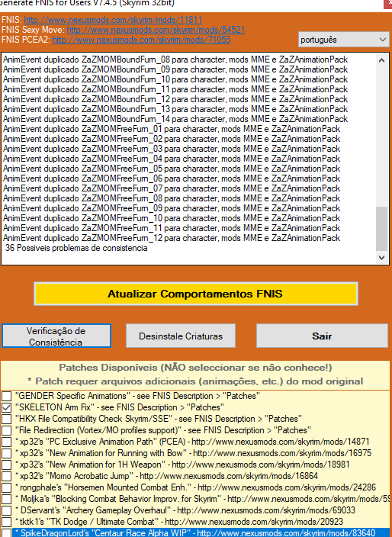Viewport: 392px width, 537px height.
Task: Click 'Patch requer arquivos adicionais' note
Action: [x=195, y=382]
